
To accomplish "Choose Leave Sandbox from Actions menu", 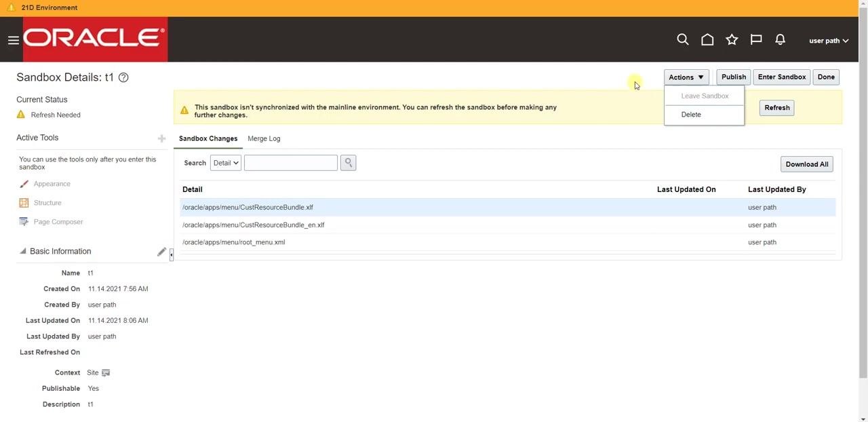I will [705, 96].
